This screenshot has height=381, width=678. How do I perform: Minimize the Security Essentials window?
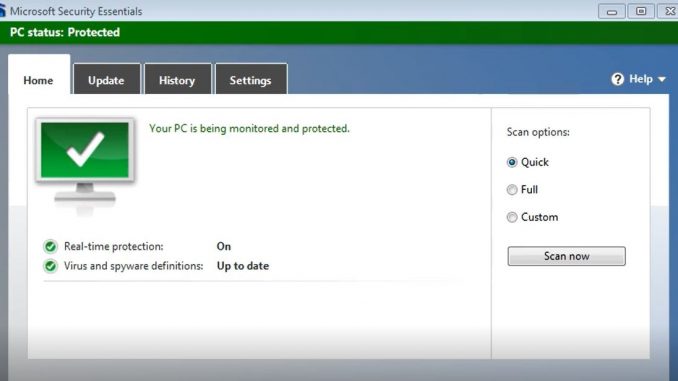point(611,11)
